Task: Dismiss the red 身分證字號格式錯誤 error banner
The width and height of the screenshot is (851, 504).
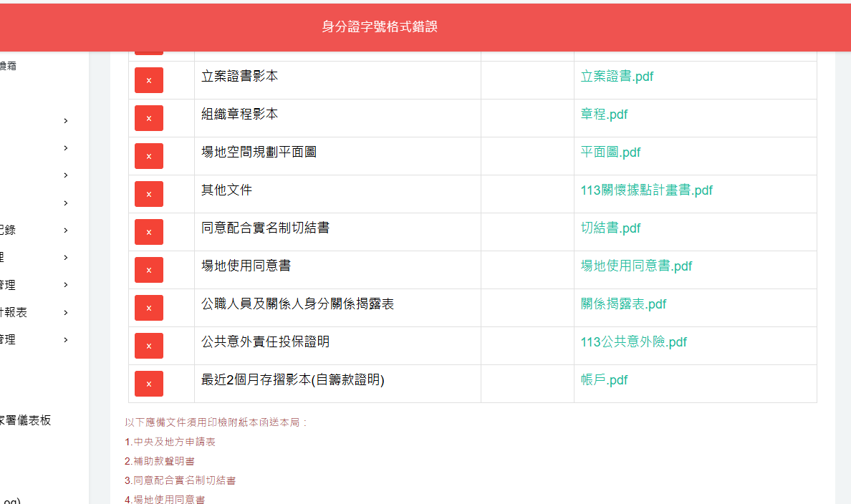Action: pos(380,27)
